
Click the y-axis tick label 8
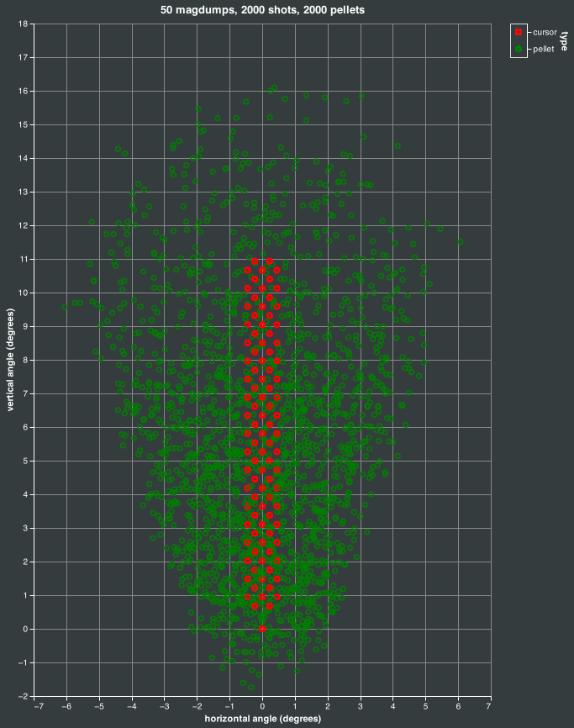[x=26, y=360]
